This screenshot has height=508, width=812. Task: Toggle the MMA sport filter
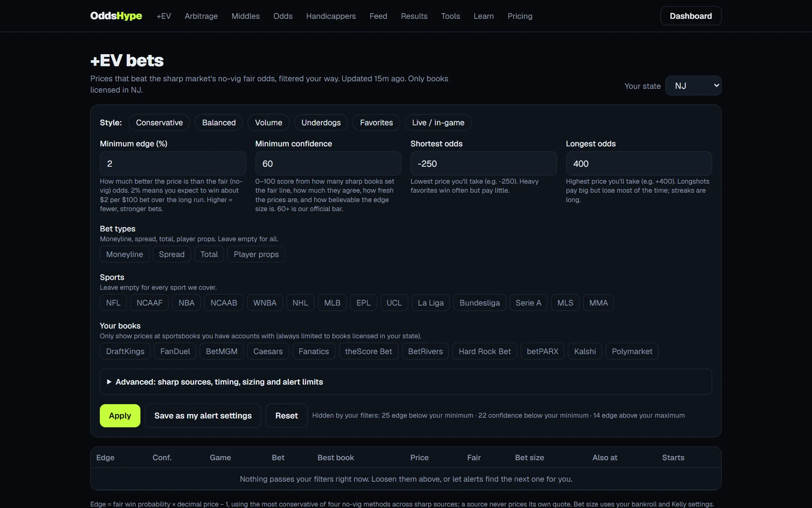(x=598, y=303)
